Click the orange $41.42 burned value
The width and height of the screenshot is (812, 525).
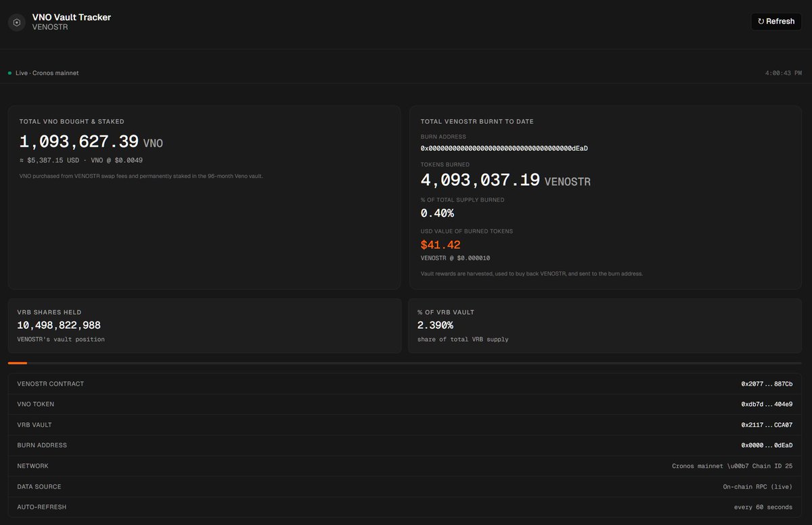441,245
